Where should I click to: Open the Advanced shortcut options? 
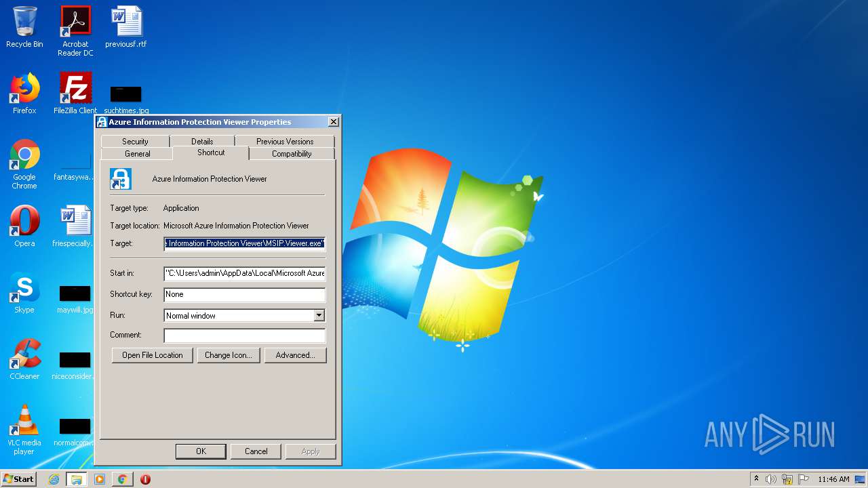295,355
